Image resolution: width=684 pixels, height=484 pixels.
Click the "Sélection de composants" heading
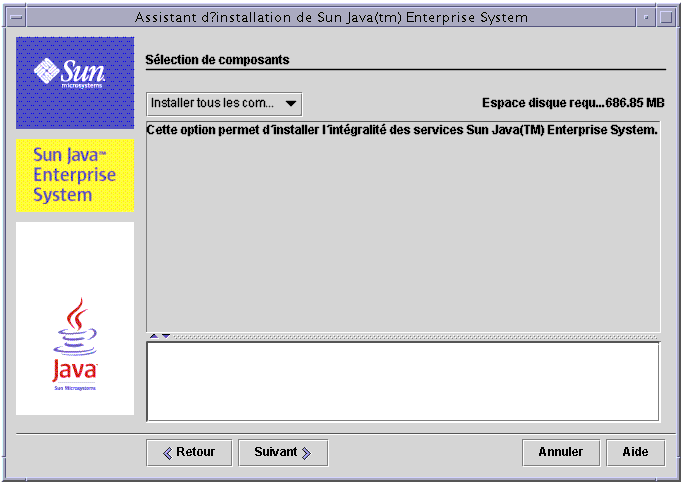(217, 60)
